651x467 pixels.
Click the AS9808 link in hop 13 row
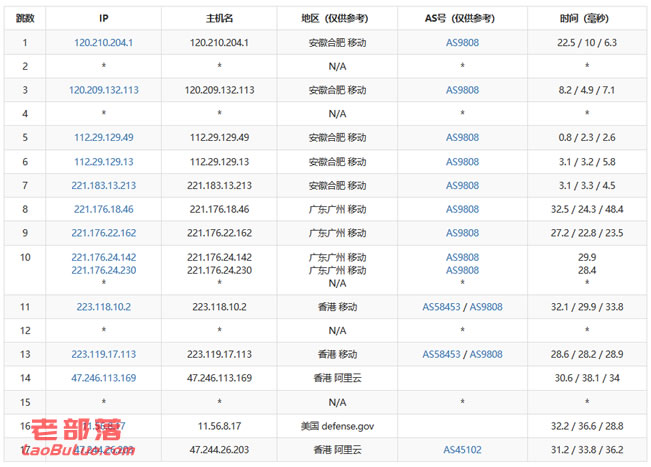486,354
